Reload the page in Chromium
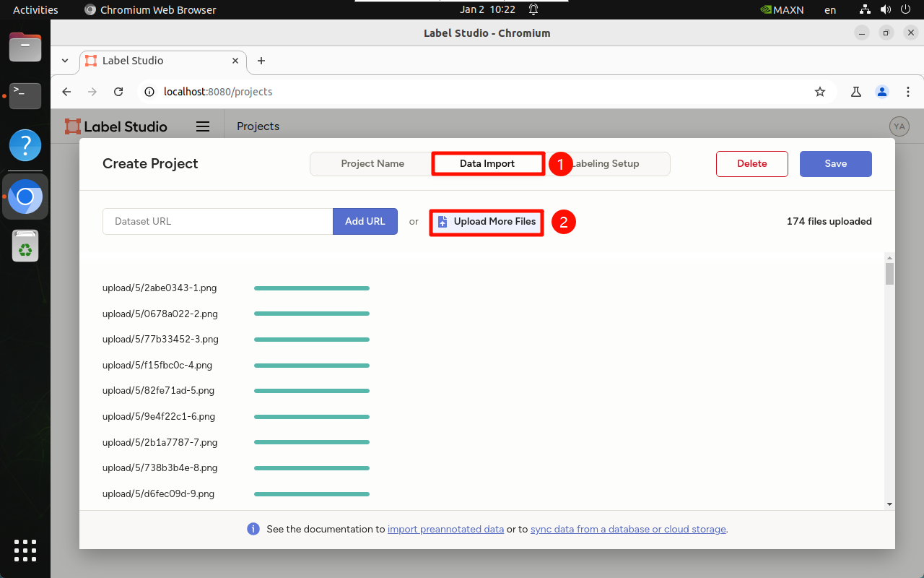The image size is (924, 578). (119, 92)
